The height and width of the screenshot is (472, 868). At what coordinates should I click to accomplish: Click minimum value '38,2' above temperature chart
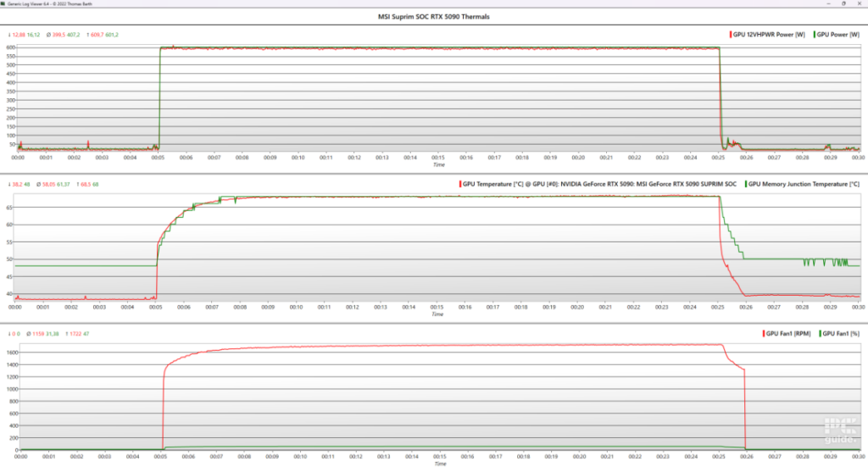pos(17,184)
